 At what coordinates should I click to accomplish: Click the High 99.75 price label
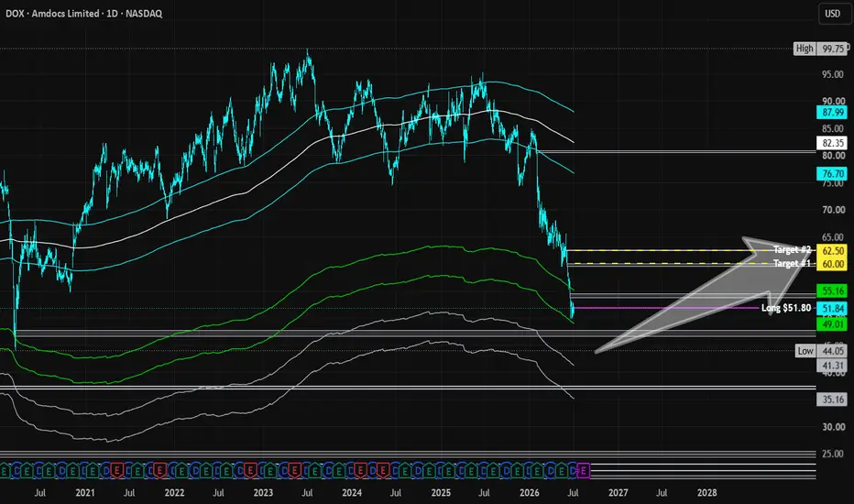(820, 49)
